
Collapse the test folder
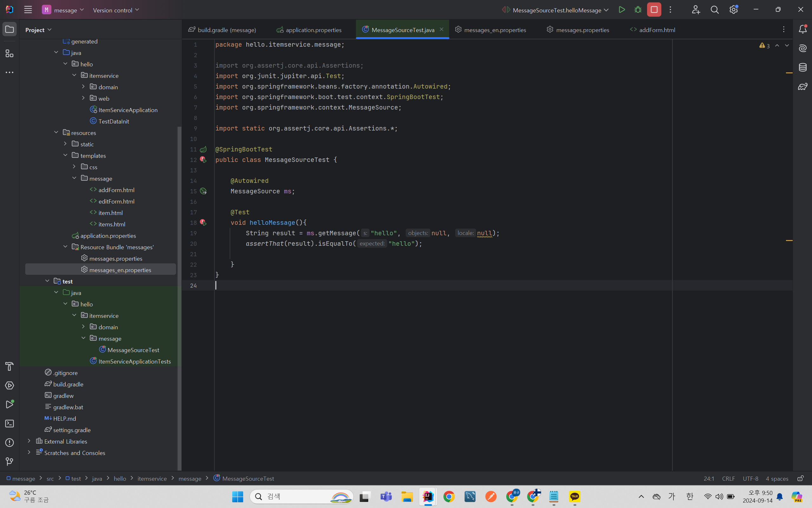pyautogui.click(x=47, y=281)
